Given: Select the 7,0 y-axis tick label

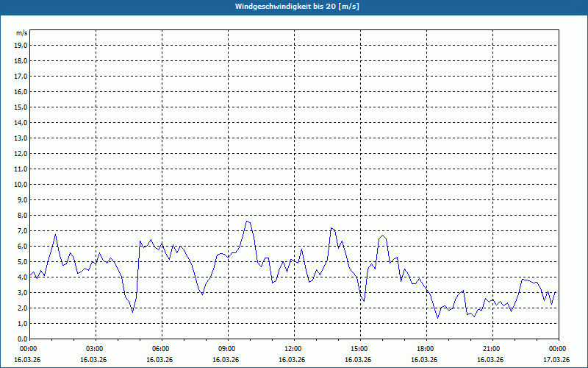Looking at the screenshot, I should [21, 230].
